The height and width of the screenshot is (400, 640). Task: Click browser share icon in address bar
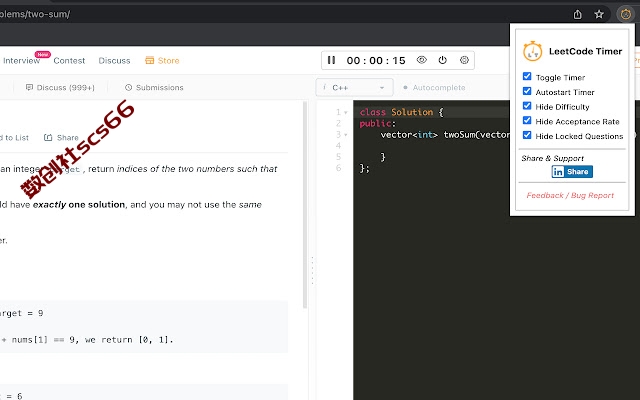pos(578,14)
